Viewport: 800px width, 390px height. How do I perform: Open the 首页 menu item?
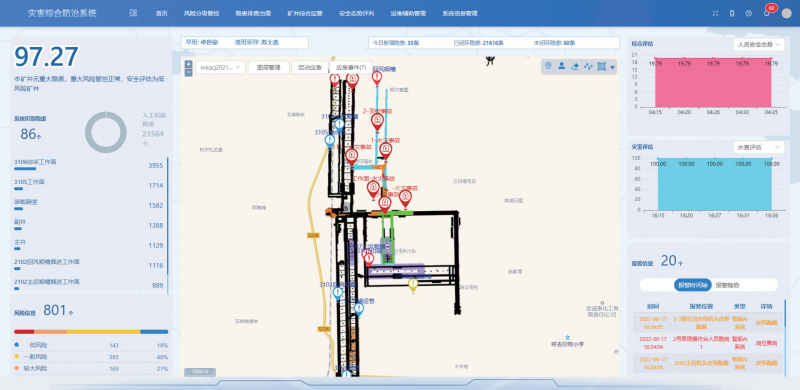click(162, 14)
